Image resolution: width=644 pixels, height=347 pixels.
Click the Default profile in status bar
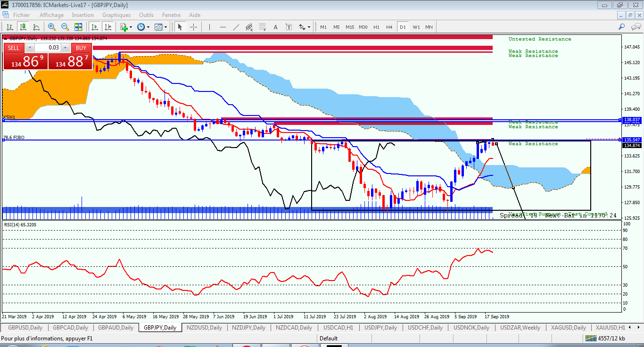(329, 339)
